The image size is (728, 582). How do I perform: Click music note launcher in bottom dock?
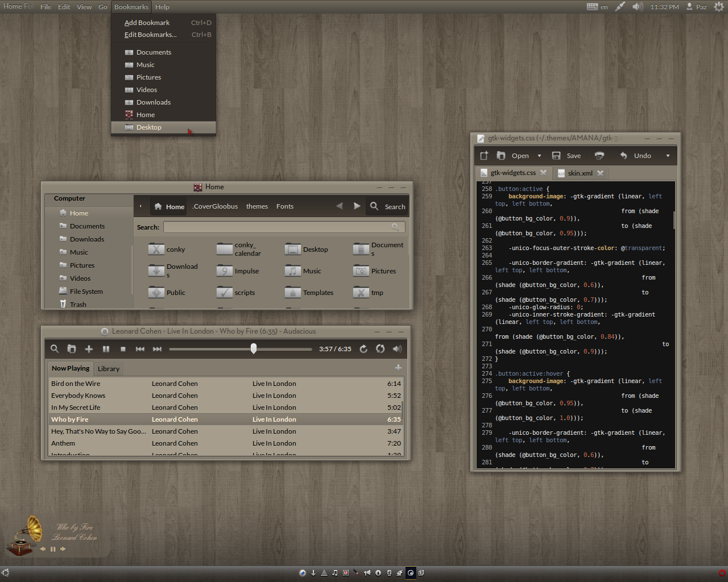[335, 573]
